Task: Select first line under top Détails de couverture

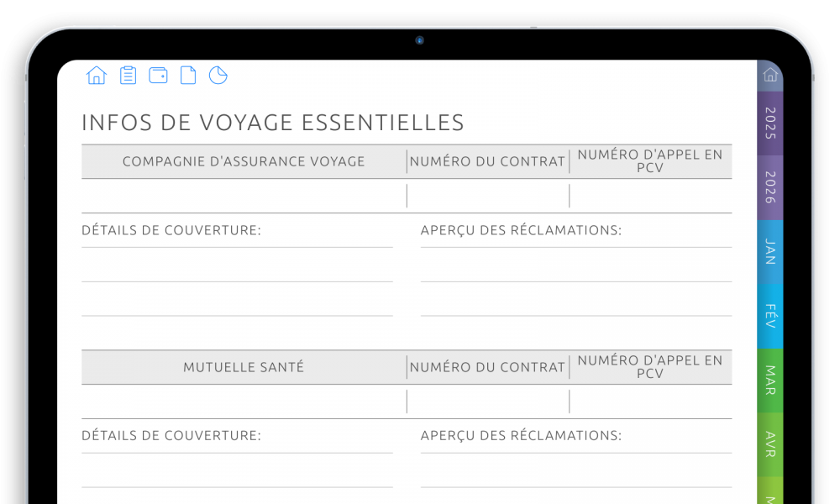Action: coord(237,265)
